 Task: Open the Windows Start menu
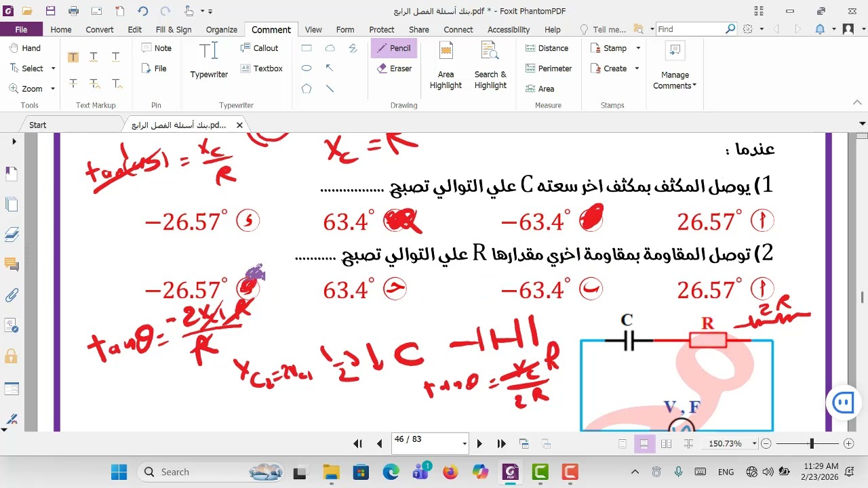(119, 472)
